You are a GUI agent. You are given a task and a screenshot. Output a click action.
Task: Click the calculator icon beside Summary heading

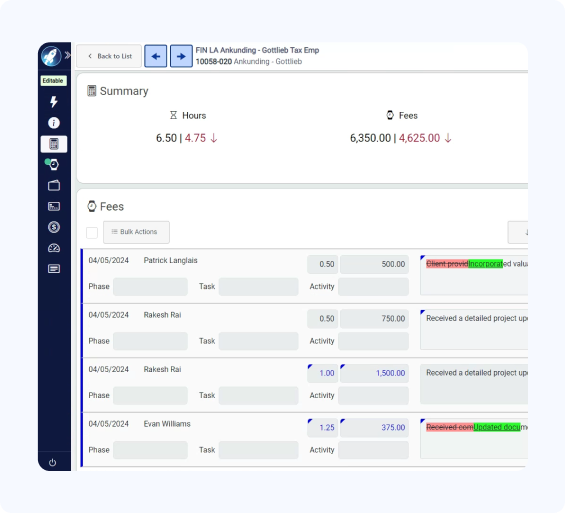[x=92, y=91]
